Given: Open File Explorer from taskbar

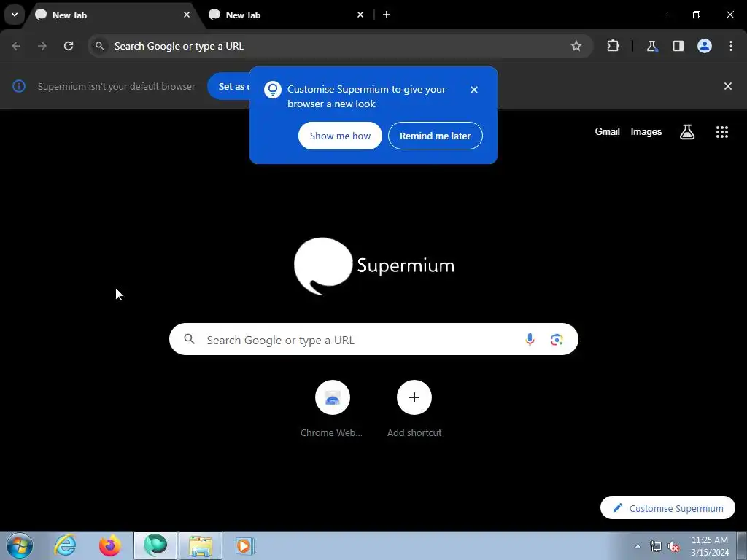Looking at the screenshot, I should (201, 545).
